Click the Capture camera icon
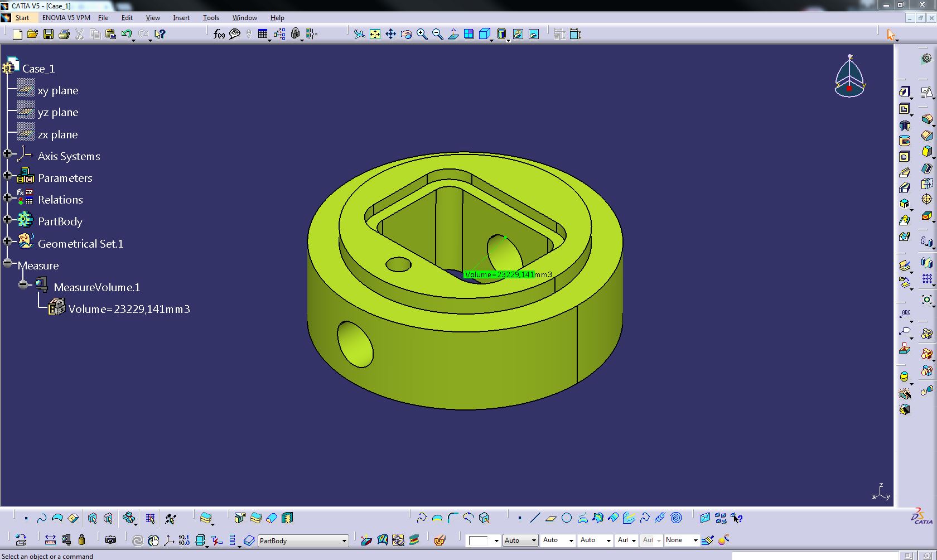Screen dimensions: 937x560 pyautogui.click(x=110, y=540)
